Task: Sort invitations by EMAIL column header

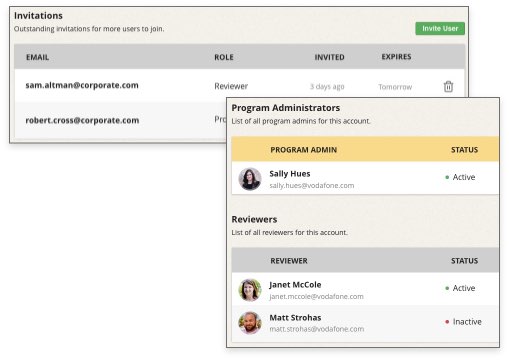Action: [38, 57]
